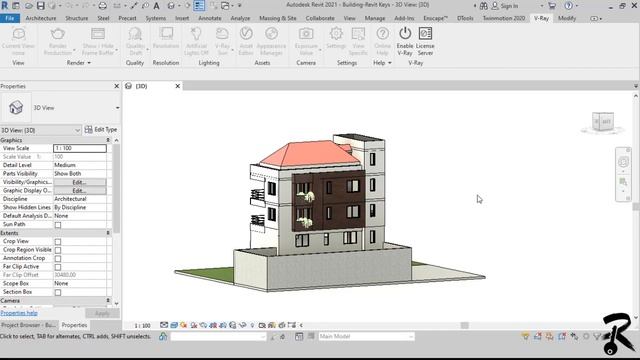Collapse the Camera section
The image size is (640, 360).
(108, 300)
